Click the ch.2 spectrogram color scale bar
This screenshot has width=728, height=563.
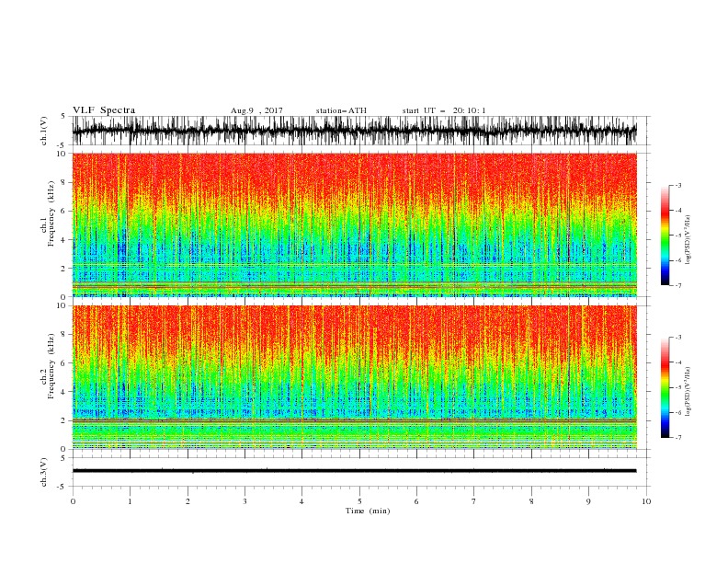point(665,387)
